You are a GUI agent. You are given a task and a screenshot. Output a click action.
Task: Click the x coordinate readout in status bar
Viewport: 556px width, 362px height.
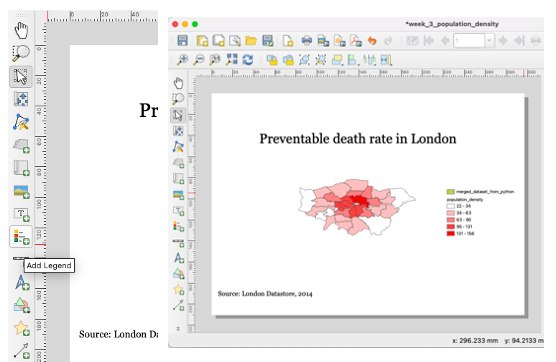(475, 340)
